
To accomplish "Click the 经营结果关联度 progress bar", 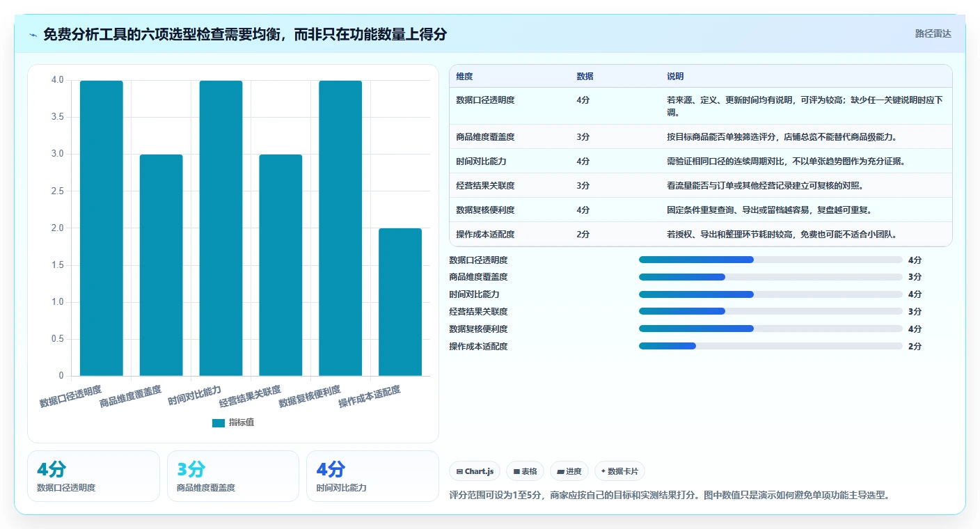I will point(770,312).
